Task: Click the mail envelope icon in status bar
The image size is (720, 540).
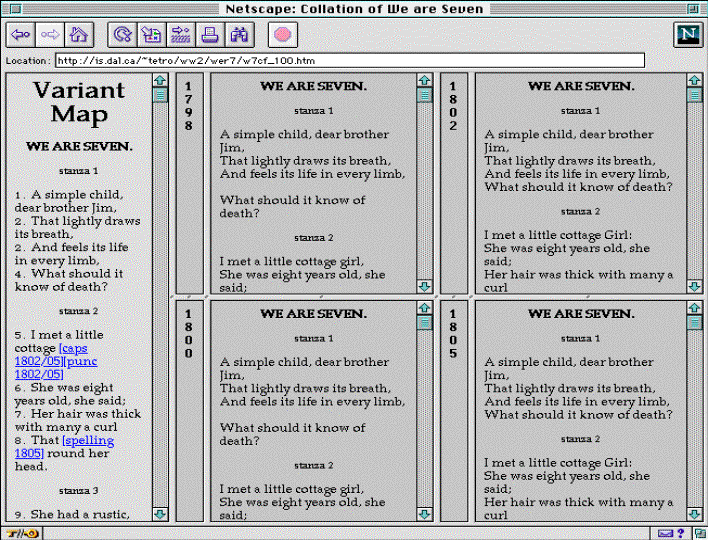Action: (666, 533)
